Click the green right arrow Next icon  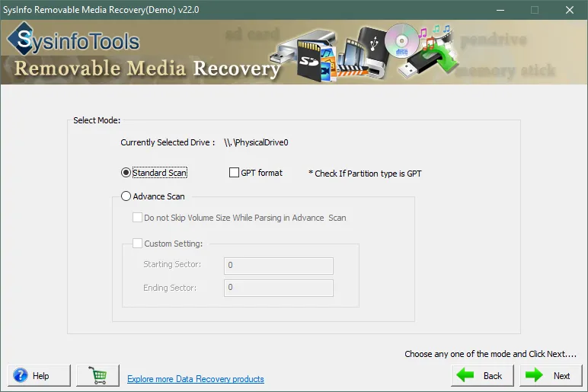click(x=534, y=375)
